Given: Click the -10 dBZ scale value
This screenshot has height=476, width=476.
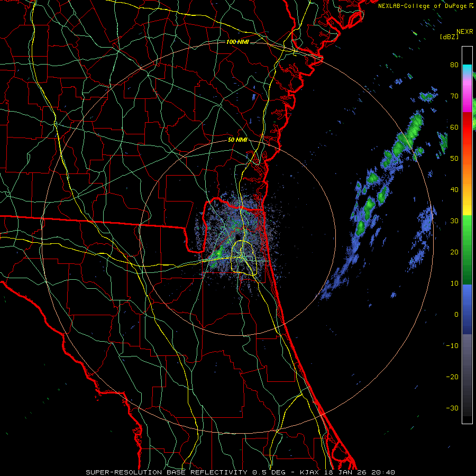Looking at the screenshot, I should [x=452, y=346].
